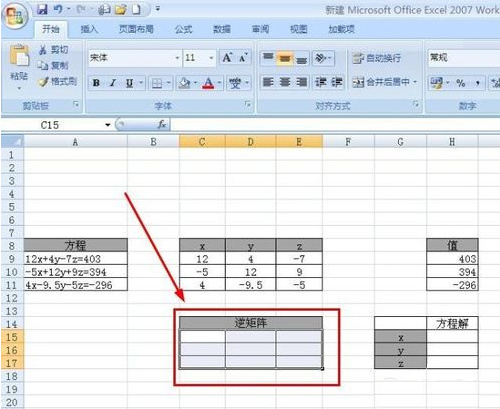The image size is (500, 409).
Task: Click phonetic guide 變 icon
Action: [x=235, y=83]
